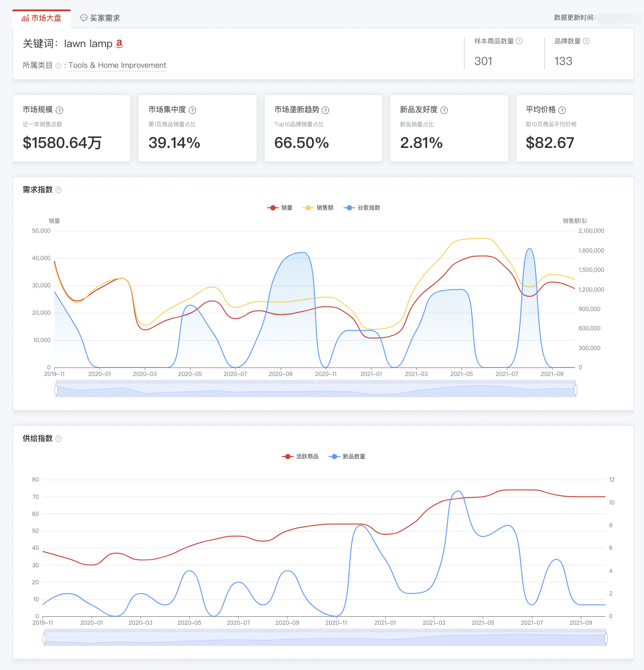Select the 市场大盘 tab

pyautogui.click(x=41, y=18)
